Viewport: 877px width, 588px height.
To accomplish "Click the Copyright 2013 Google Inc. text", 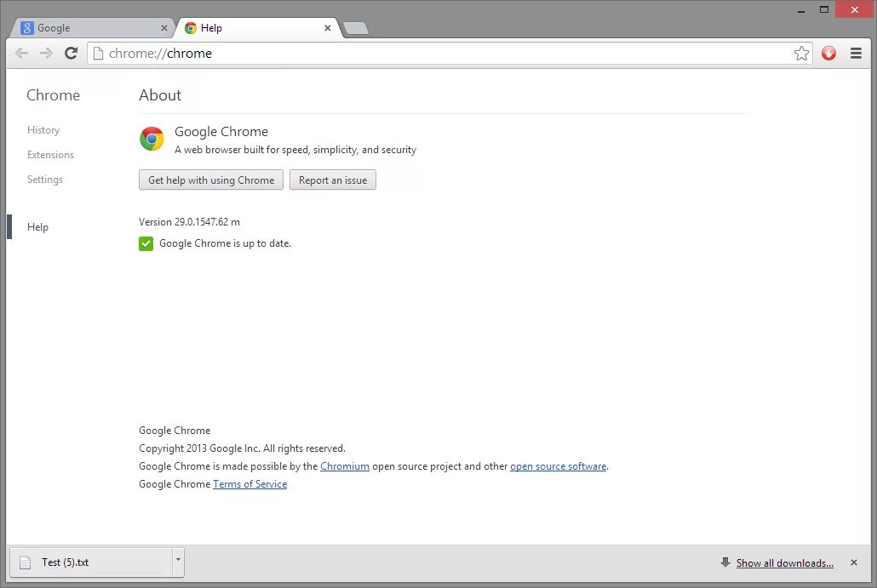I will coord(242,448).
